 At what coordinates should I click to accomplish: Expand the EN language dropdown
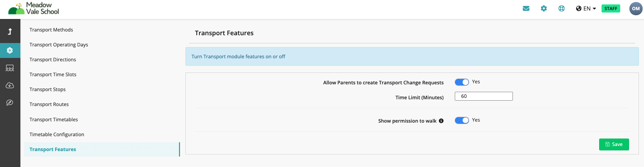point(586,8)
